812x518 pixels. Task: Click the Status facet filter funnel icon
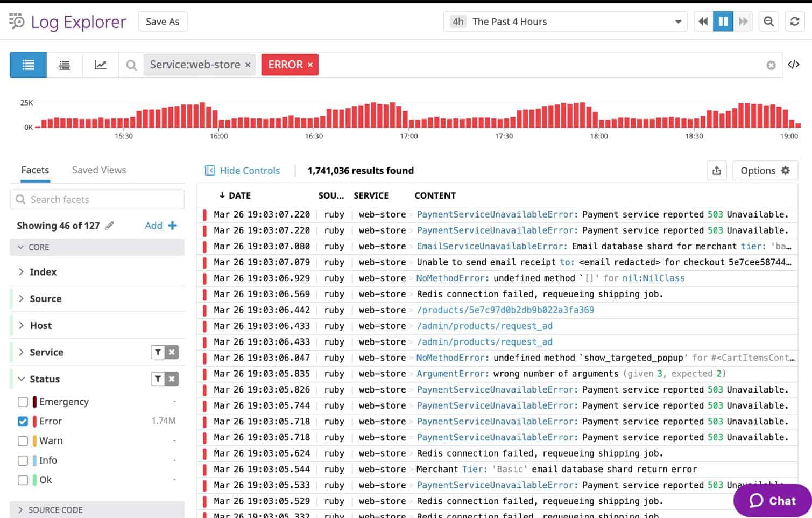[x=158, y=379]
